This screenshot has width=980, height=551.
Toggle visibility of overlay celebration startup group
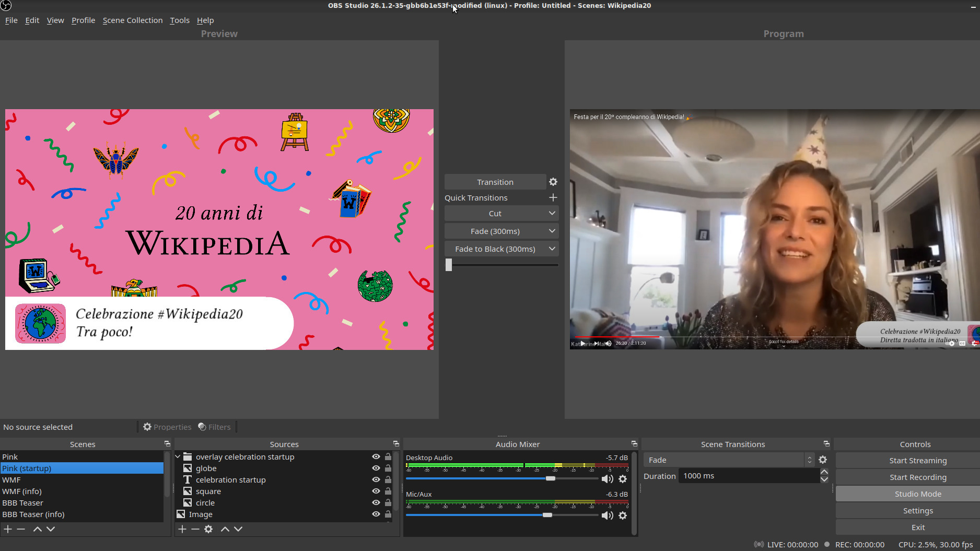pos(376,456)
